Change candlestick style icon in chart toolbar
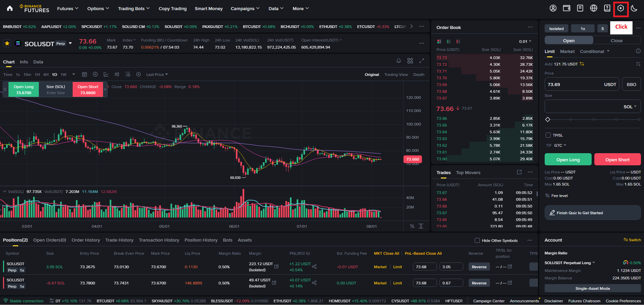The width and height of the screenshot is (644, 305). tap(117, 74)
